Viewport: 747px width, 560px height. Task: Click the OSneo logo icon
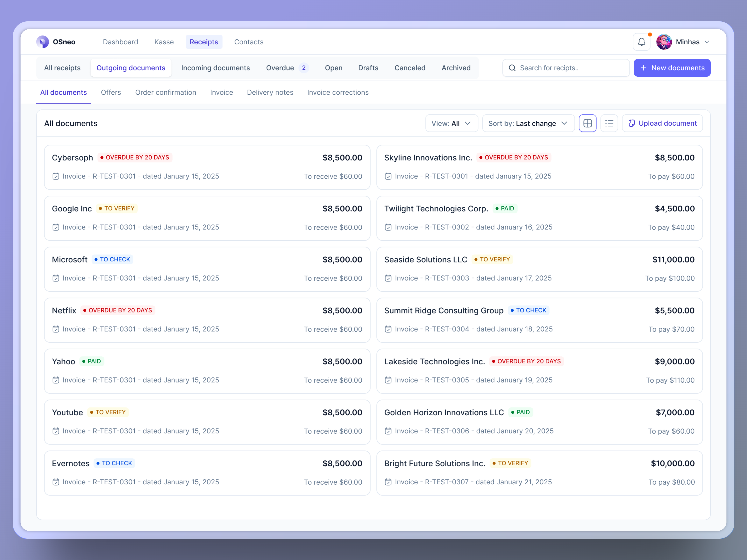(x=43, y=42)
